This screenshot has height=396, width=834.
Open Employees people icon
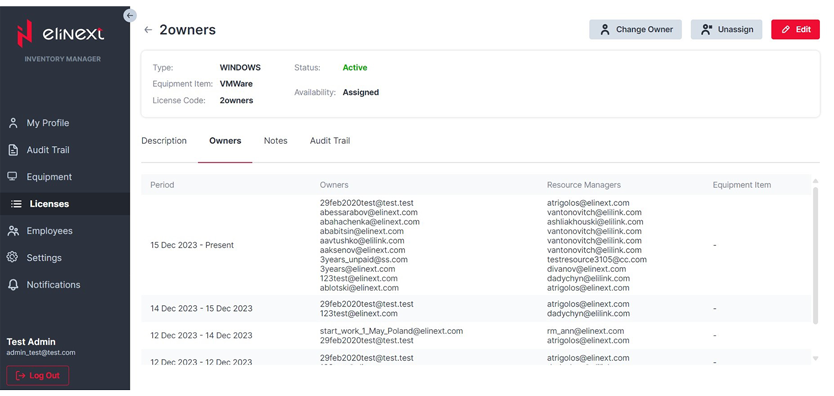tap(13, 231)
